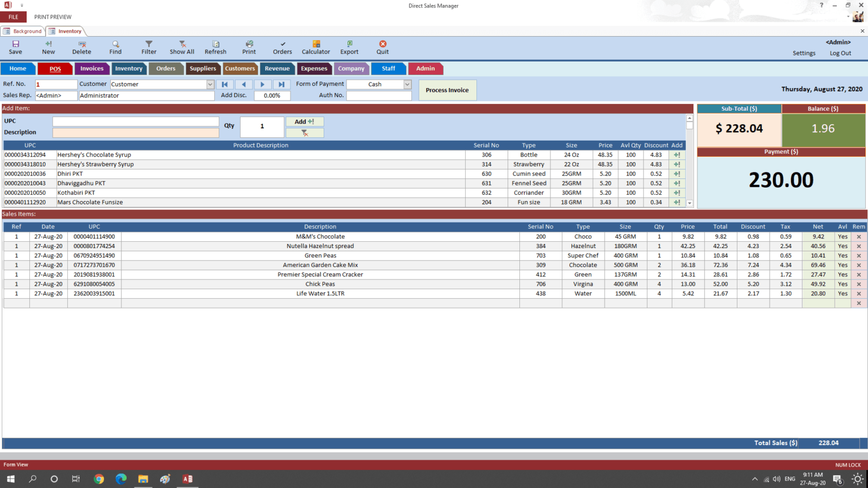Click Log Out

[840, 53]
